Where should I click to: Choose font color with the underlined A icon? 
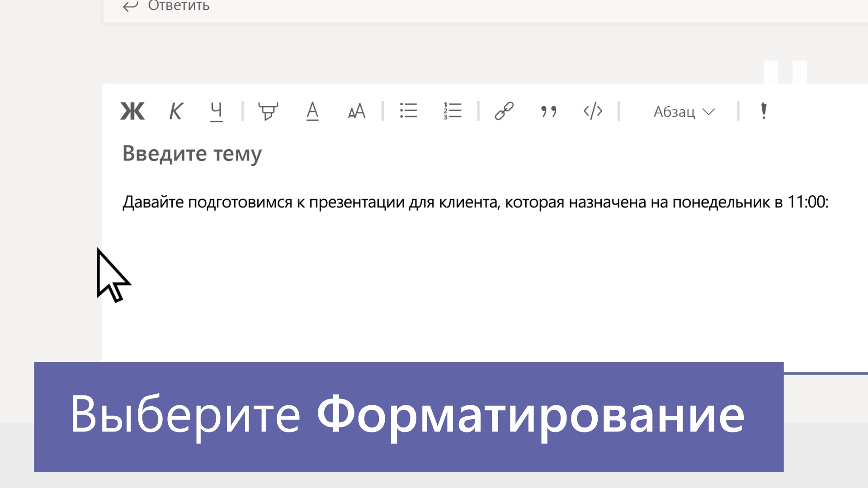(x=312, y=111)
